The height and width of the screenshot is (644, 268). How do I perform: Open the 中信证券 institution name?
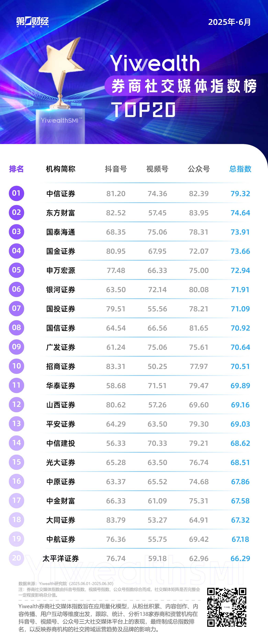click(x=61, y=194)
